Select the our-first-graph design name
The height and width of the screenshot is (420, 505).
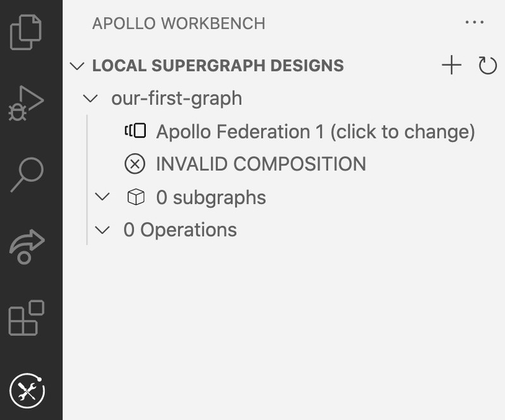pos(177,99)
